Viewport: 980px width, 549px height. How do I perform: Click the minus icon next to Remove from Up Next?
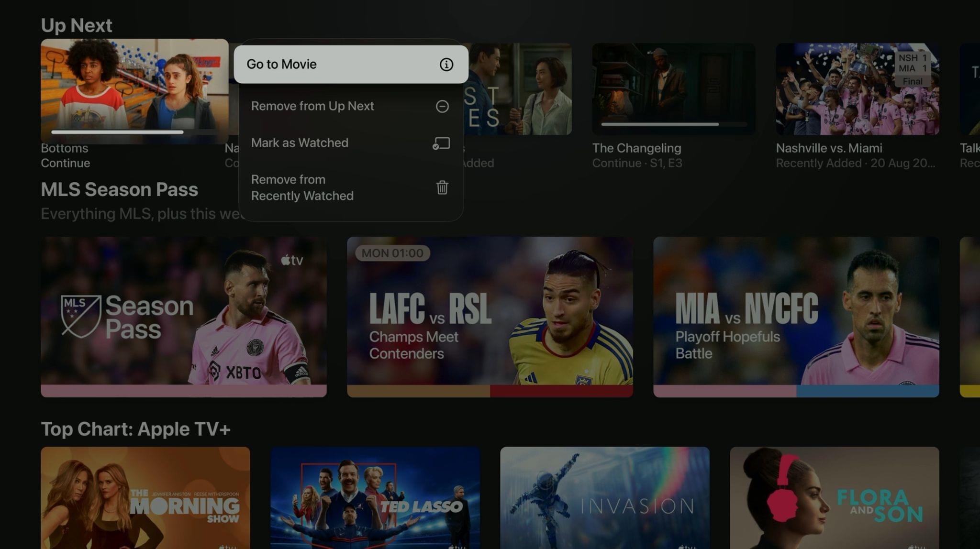coord(442,106)
